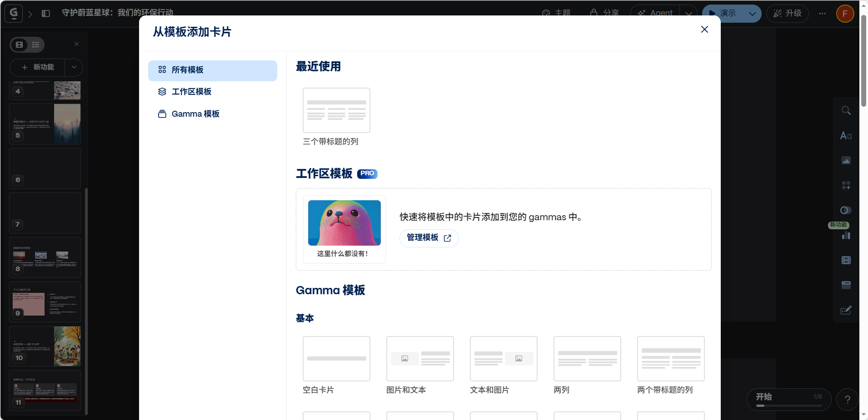
Task: Open the search icon in right sidebar
Action: [846, 111]
